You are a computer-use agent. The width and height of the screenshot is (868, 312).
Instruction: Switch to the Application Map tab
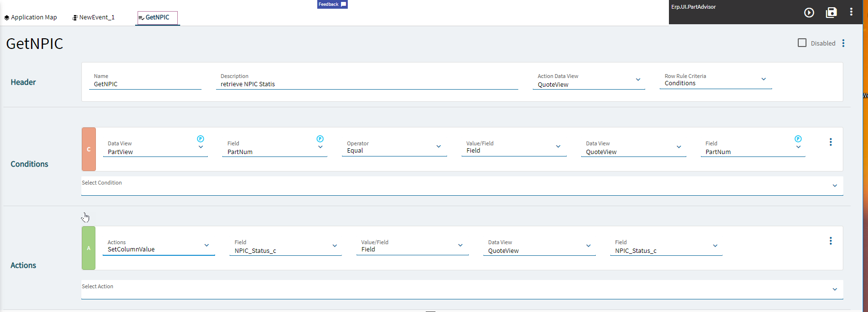[x=31, y=17]
